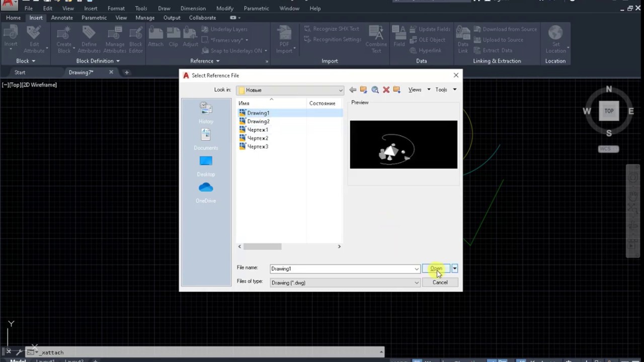644x362 pixels.
Task: Click into the File name input field
Action: click(342, 269)
